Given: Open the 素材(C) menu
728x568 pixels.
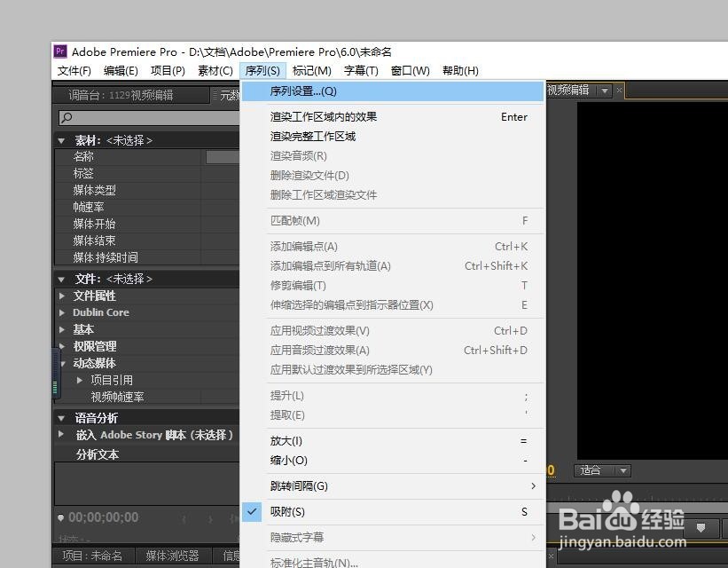Looking at the screenshot, I should click(215, 71).
